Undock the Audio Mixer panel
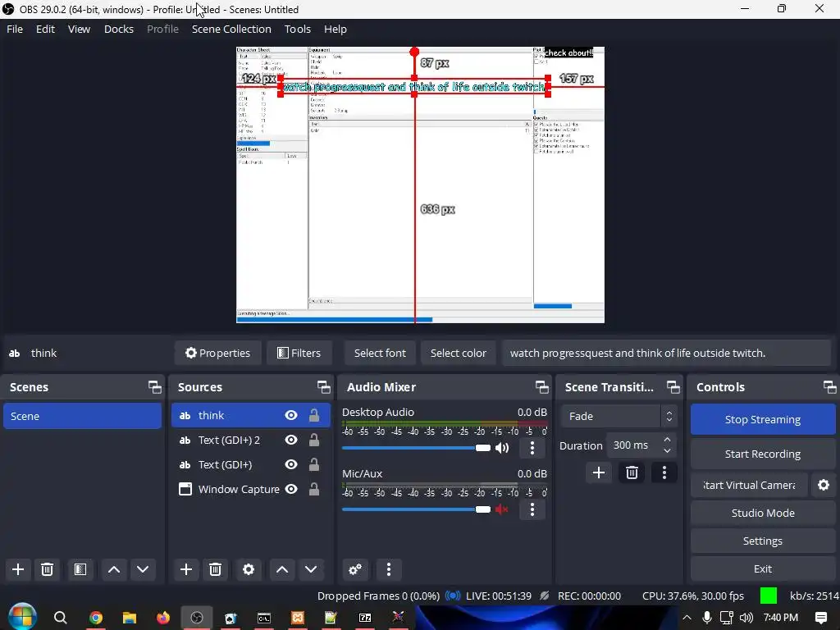Viewport: 840px width, 630px height. [542, 387]
